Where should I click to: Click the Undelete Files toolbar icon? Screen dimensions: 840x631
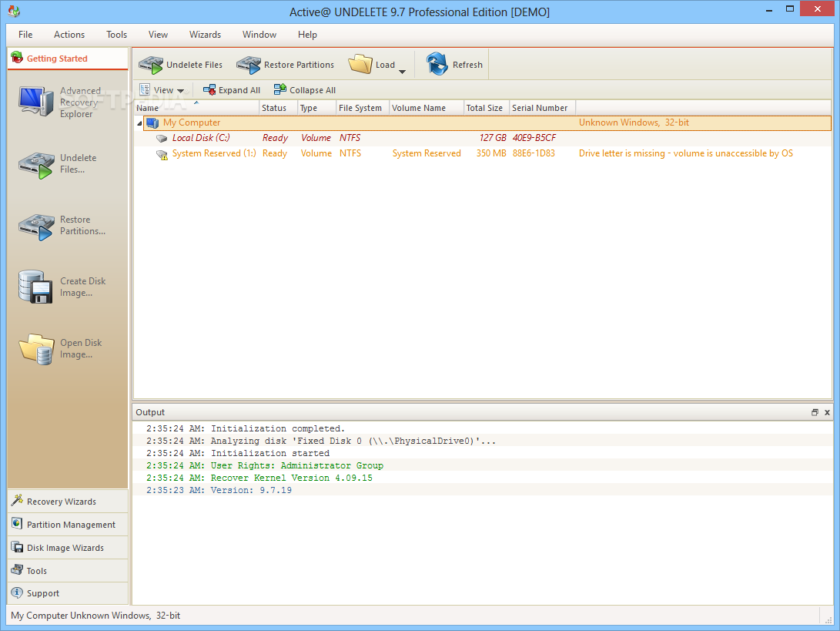[151, 65]
